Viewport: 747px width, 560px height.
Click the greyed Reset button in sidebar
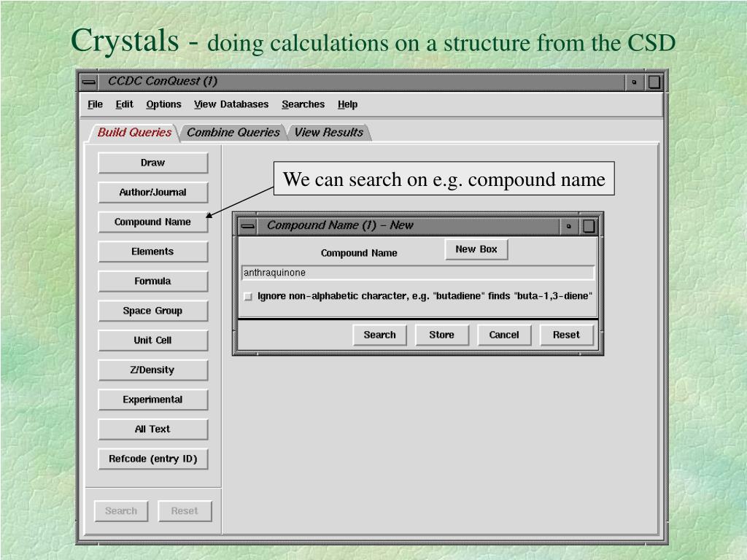[x=185, y=511]
